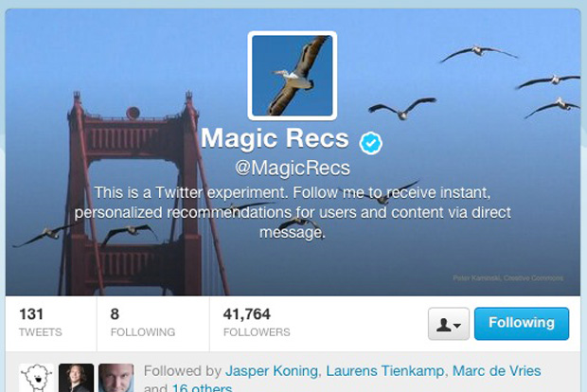View the 131 Tweets count
The width and height of the screenshot is (587, 392).
pos(41,322)
